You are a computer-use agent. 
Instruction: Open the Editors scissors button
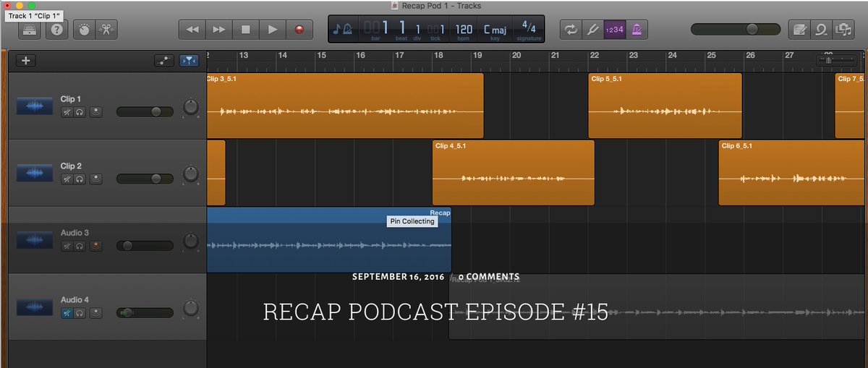click(106, 30)
